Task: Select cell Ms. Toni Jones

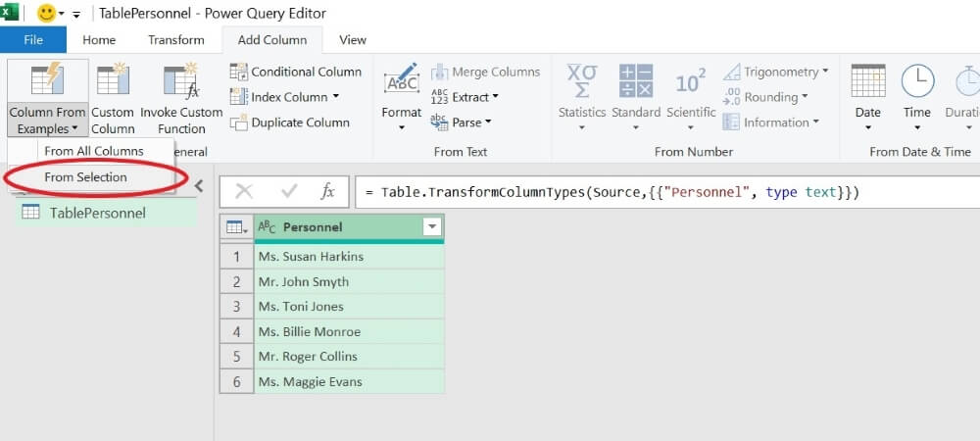Action: tap(349, 307)
